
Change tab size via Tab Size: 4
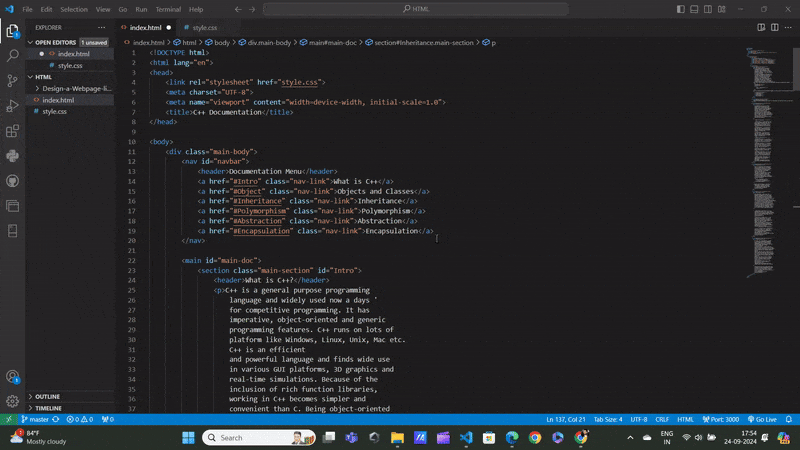click(x=608, y=419)
